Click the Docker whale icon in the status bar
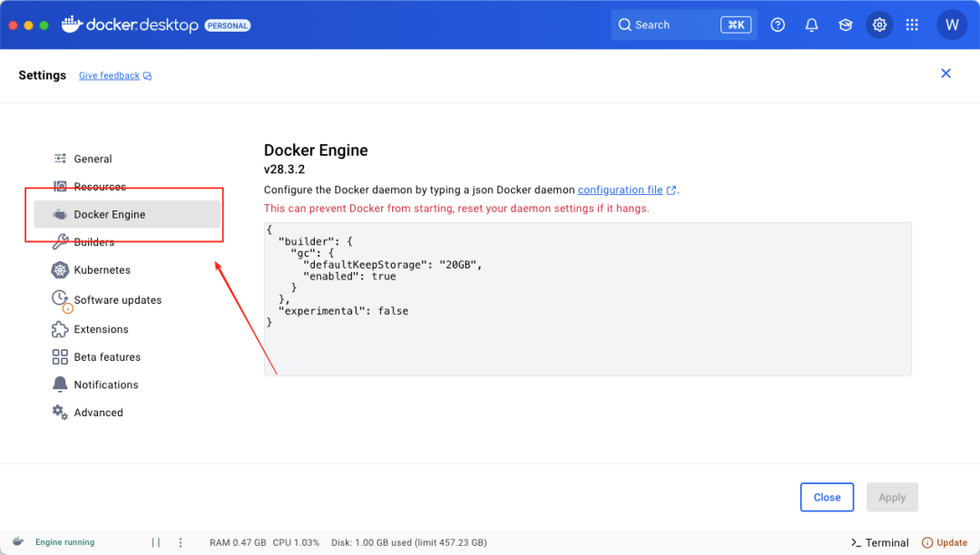 pos(18,542)
